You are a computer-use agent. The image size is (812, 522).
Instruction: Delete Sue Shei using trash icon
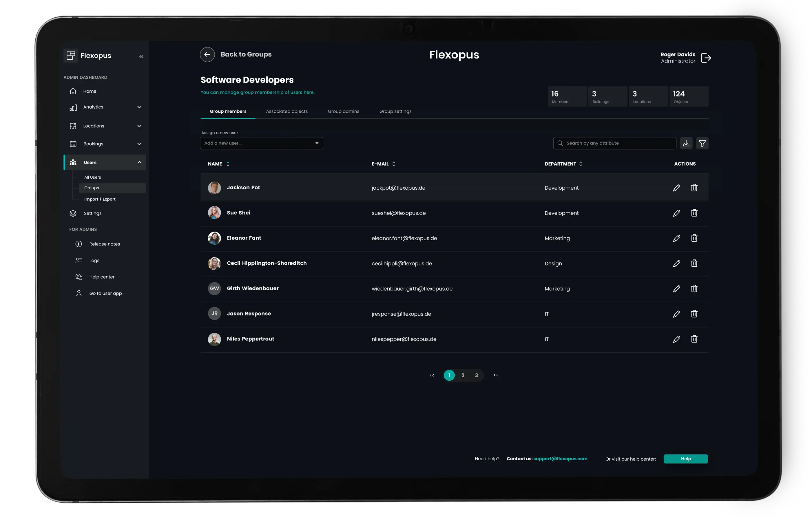pyautogui.click(x=694, y=213)
